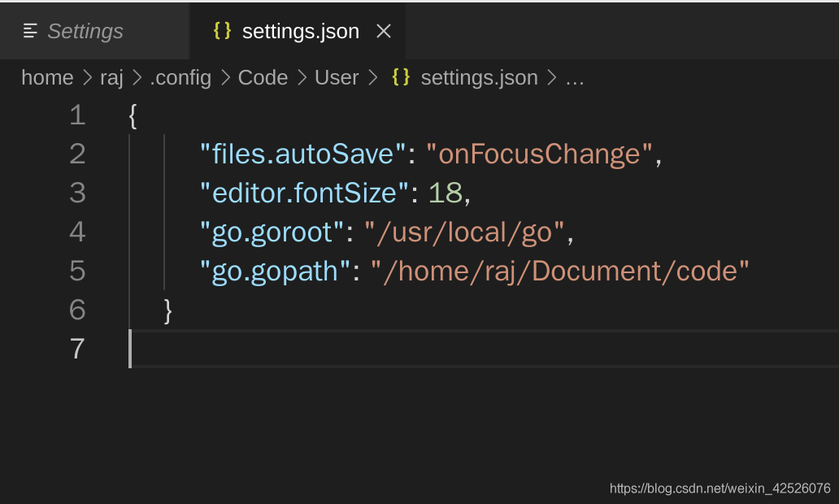Place cursor on the "go.gopath" key
The image size is (839, 504).
point(275,271)
